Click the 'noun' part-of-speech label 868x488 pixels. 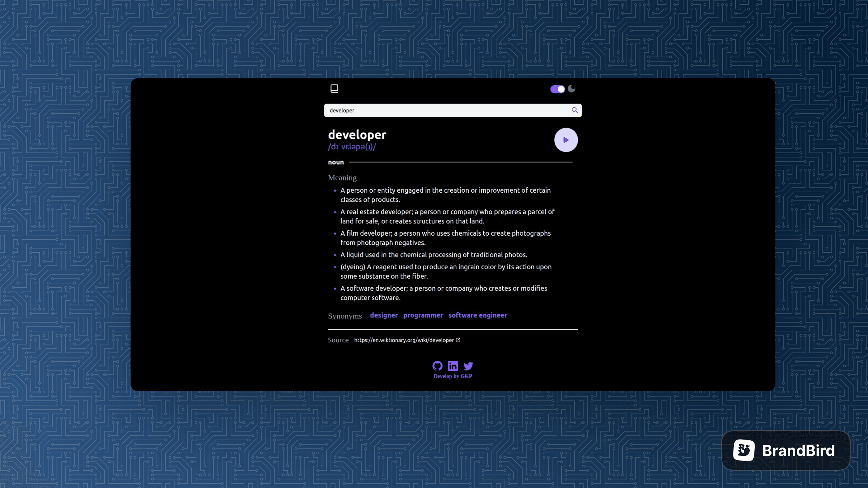[x=336, y=162]
